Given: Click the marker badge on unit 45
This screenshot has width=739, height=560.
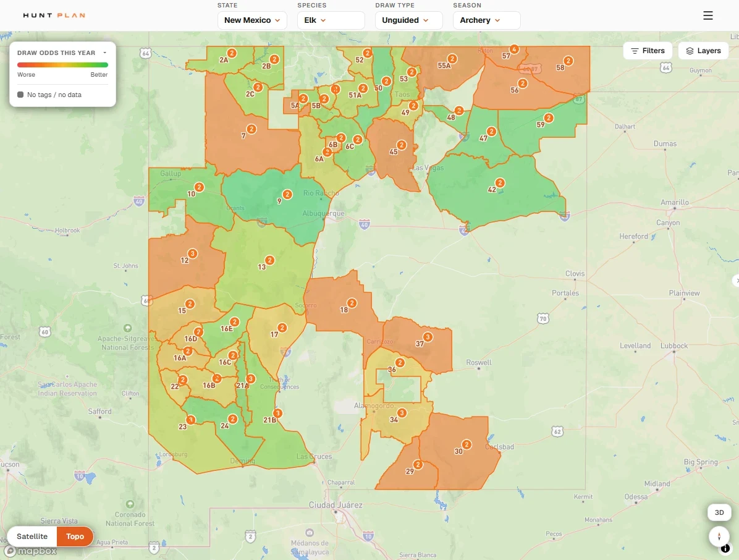Looking at the screenshot, I should (402, 145).
